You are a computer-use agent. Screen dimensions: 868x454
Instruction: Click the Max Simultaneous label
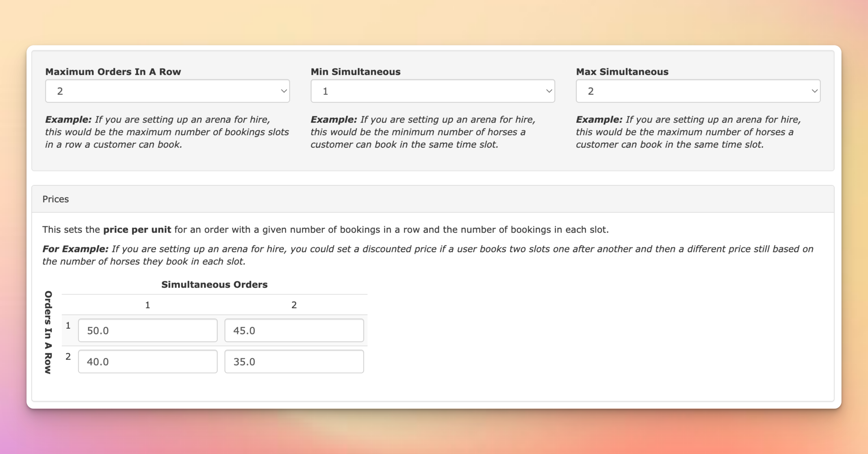point(622,72)
